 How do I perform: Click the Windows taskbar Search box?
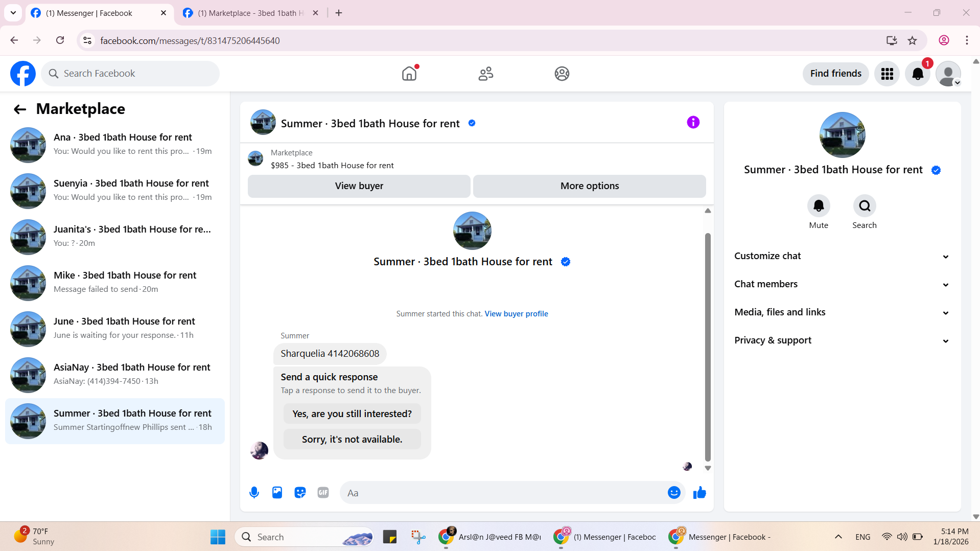[x=304, y=537]
